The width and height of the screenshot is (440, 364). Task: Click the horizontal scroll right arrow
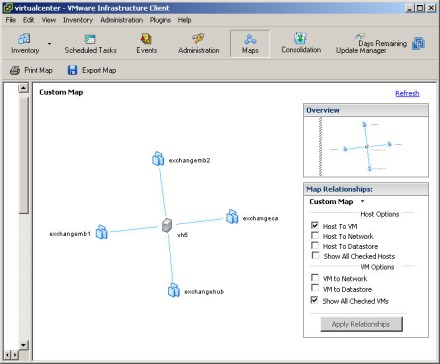(15, 355)
